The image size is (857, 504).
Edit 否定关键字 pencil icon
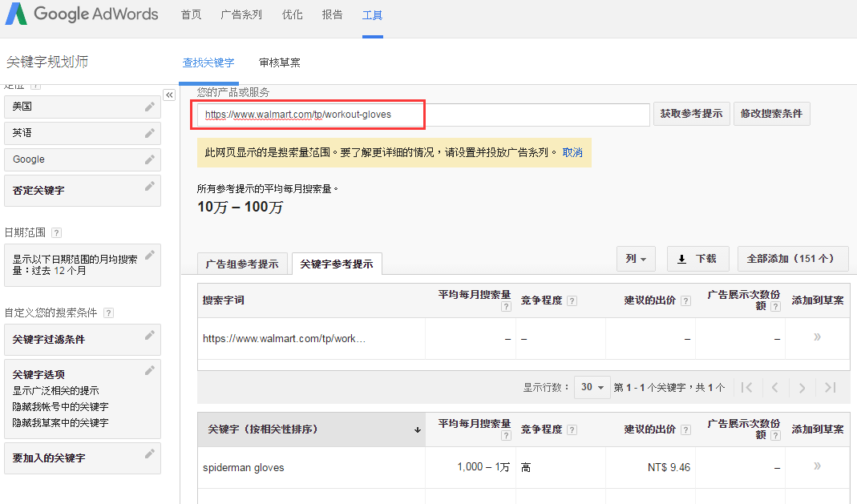click(x=149, y=186)
